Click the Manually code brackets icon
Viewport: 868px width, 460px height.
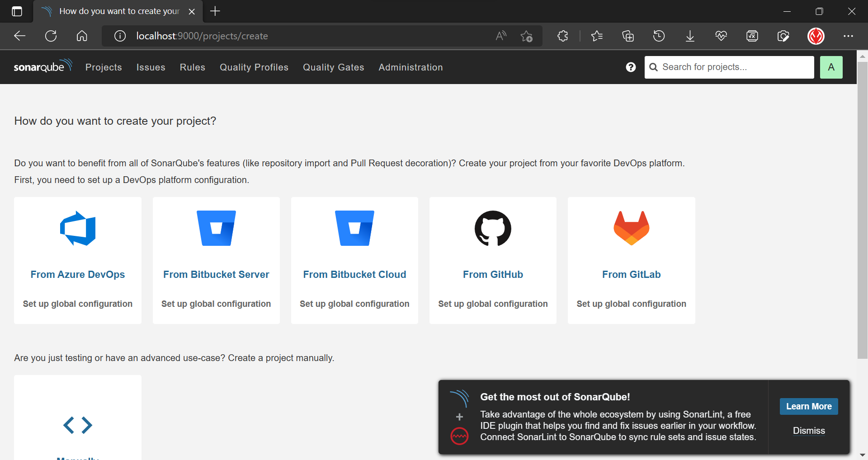pyautogui.click(x=78, y=425)
